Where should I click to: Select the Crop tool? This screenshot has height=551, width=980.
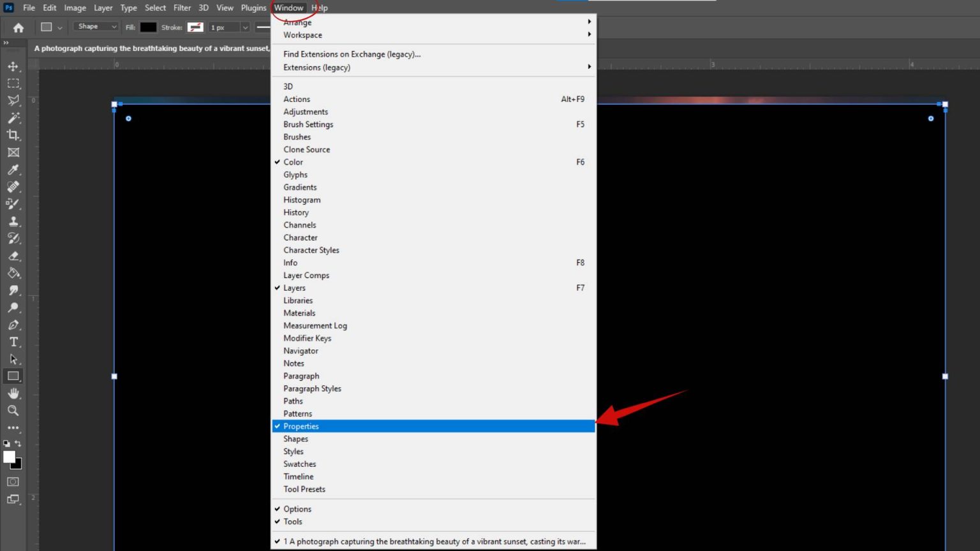click(13, 135)
